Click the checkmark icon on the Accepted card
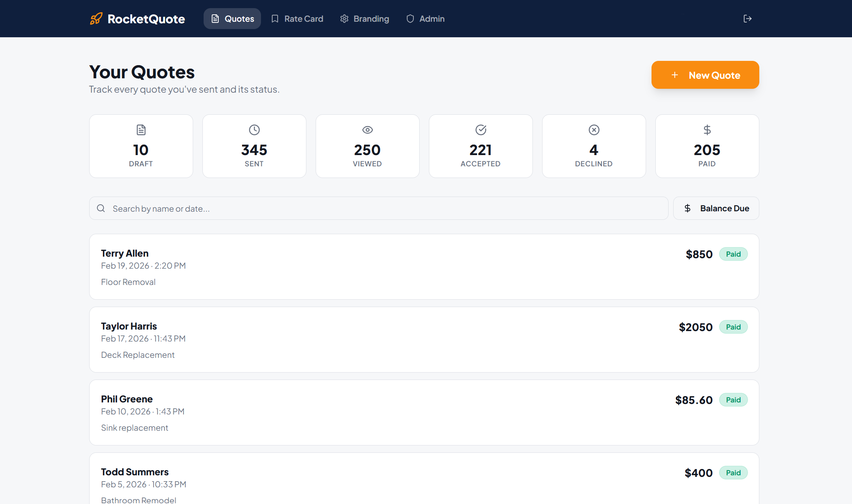This screenshot has height=504, width=852. (x=480, y=130)
